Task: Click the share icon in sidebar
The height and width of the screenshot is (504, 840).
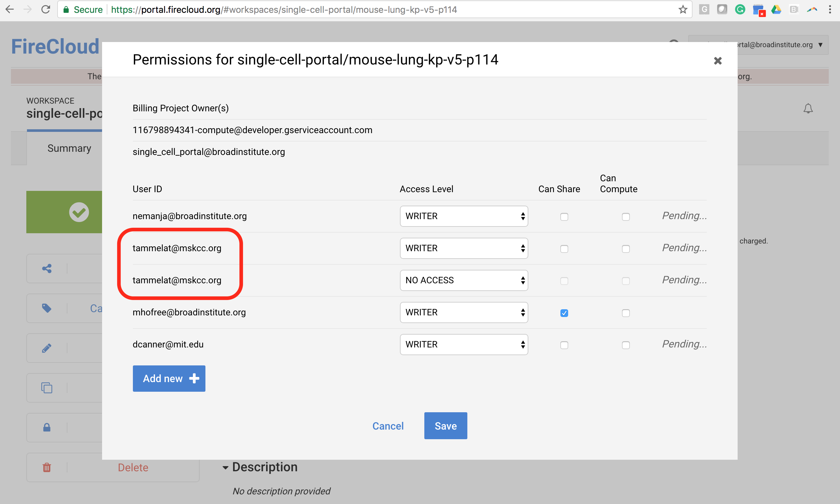Action: pos(47,269)
